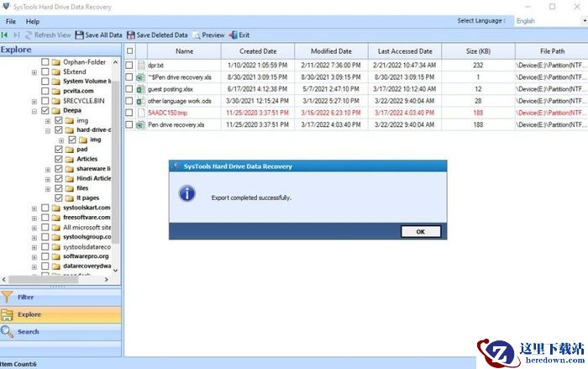The image size is (588, 369).
Task: Click the Explore folder icon in bottom panel
Action: tap(7, 314)
